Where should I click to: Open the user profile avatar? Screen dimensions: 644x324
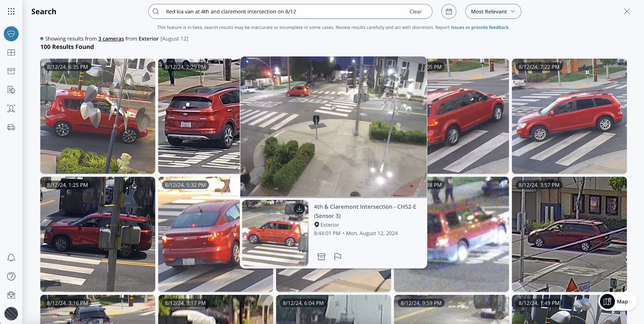point(11,314)
